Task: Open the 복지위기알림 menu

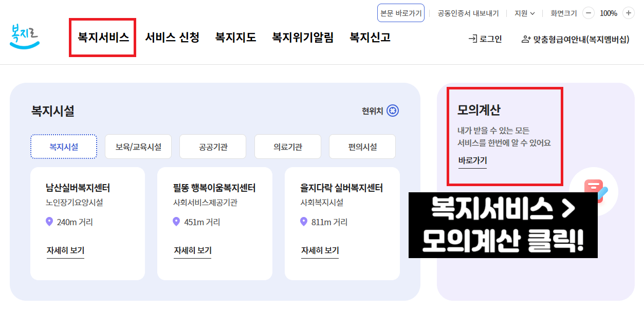Action: (303, 38)
